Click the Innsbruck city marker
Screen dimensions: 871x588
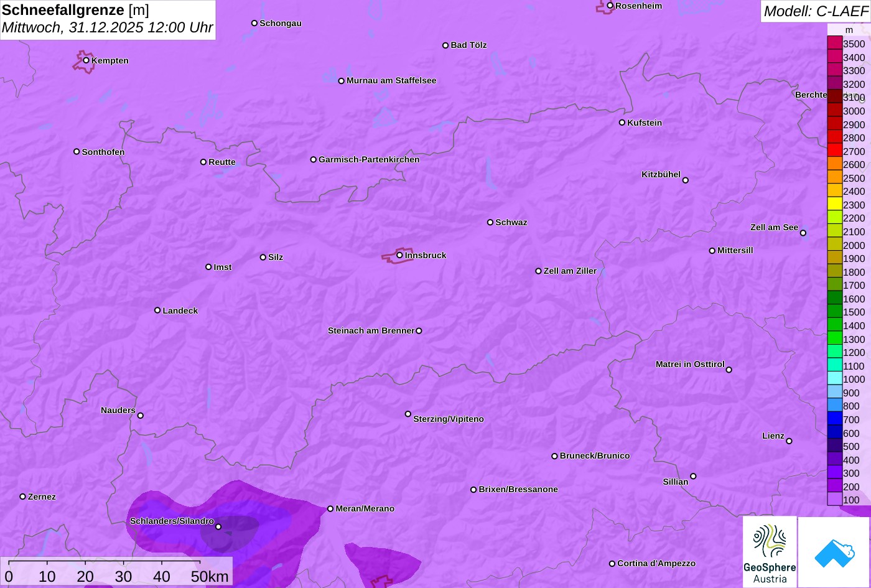(x=399, y=255)
